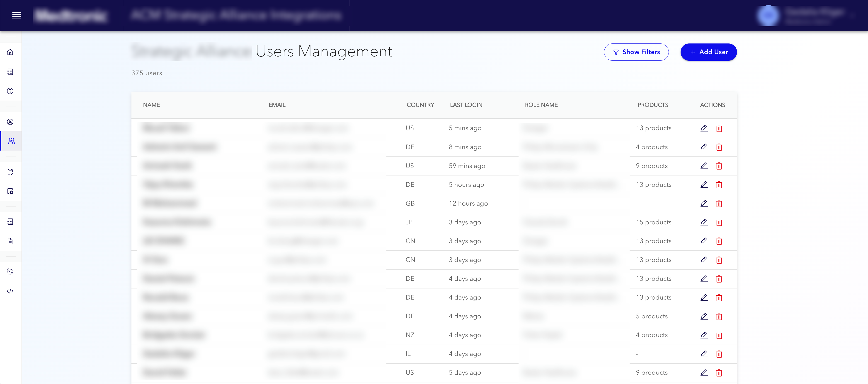Click the pencil icon beside 15 products row
Screen dimensions: 868x384
(704, 223)
